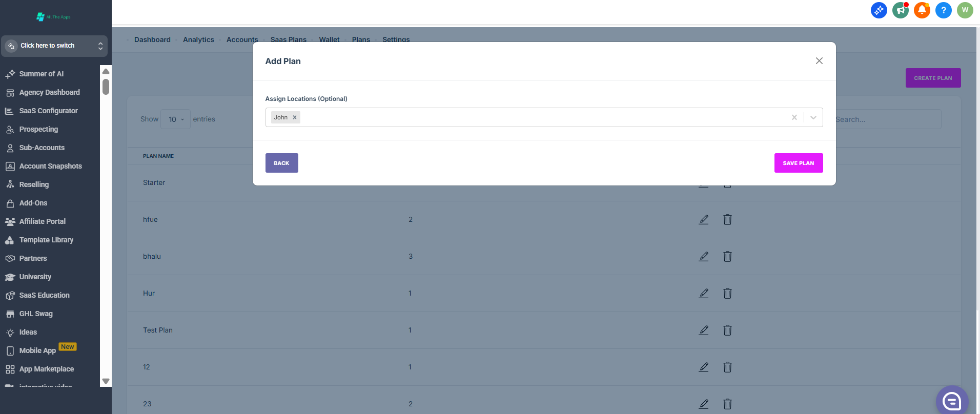
Task: Open SaaS Configurator from sidebar
Action: [48, 111]
